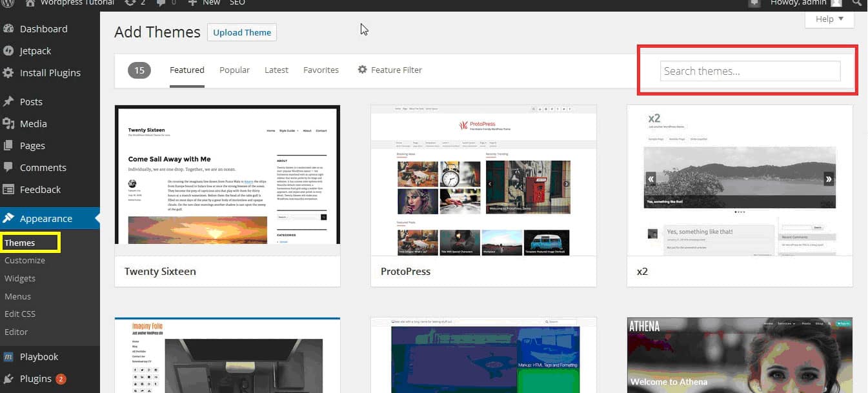Open the Customize link in sidebar
The image size is (868, 393).
pyautogui.click(x=25, y=260)
